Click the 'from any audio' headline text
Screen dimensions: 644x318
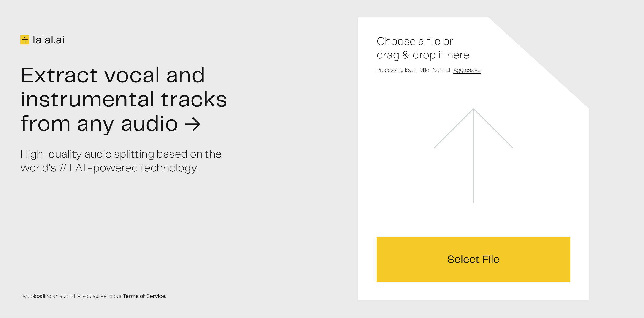pos(99,124)
